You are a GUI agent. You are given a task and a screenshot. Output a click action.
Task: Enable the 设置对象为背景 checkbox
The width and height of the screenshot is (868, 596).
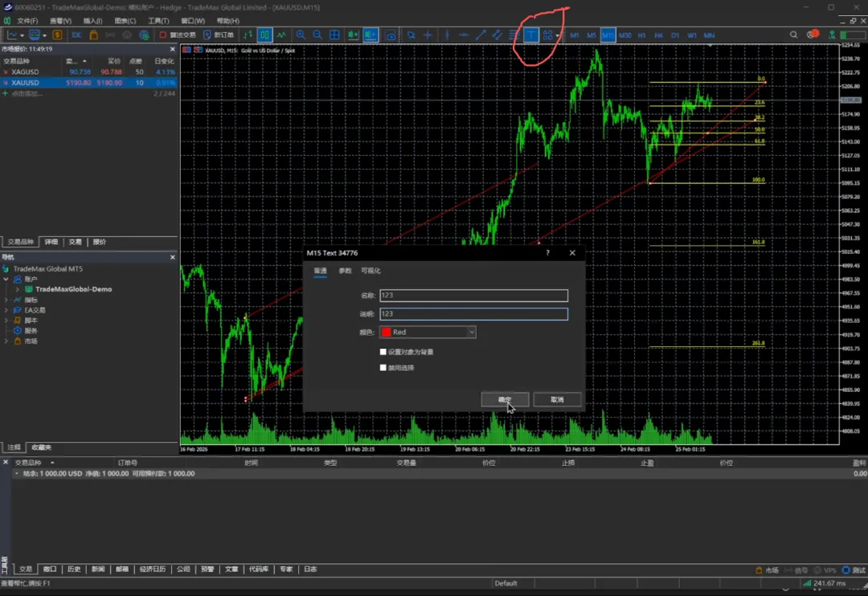383,352
